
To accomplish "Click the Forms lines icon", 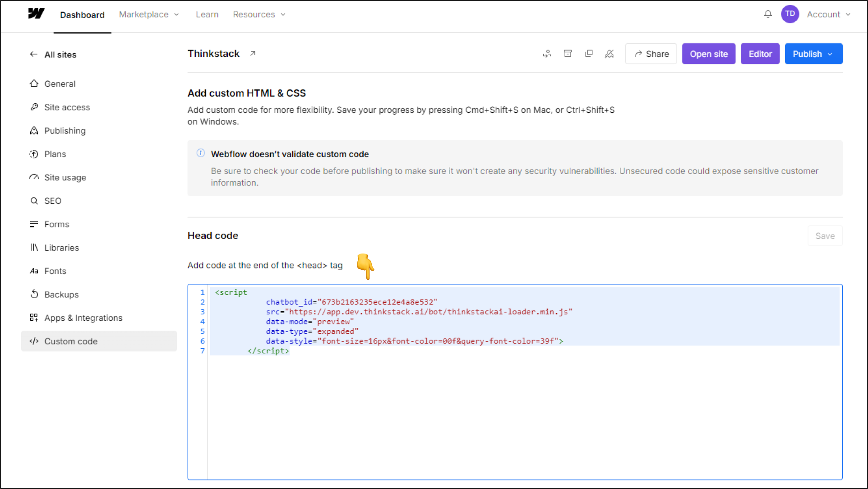I will (34, 224).
